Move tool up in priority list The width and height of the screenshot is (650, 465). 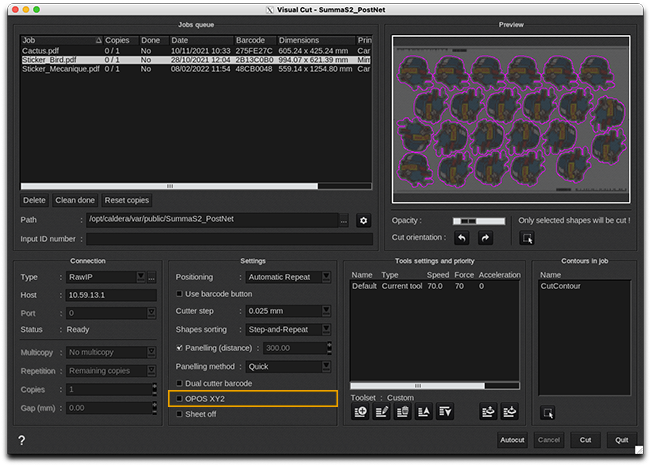[423, 411]
